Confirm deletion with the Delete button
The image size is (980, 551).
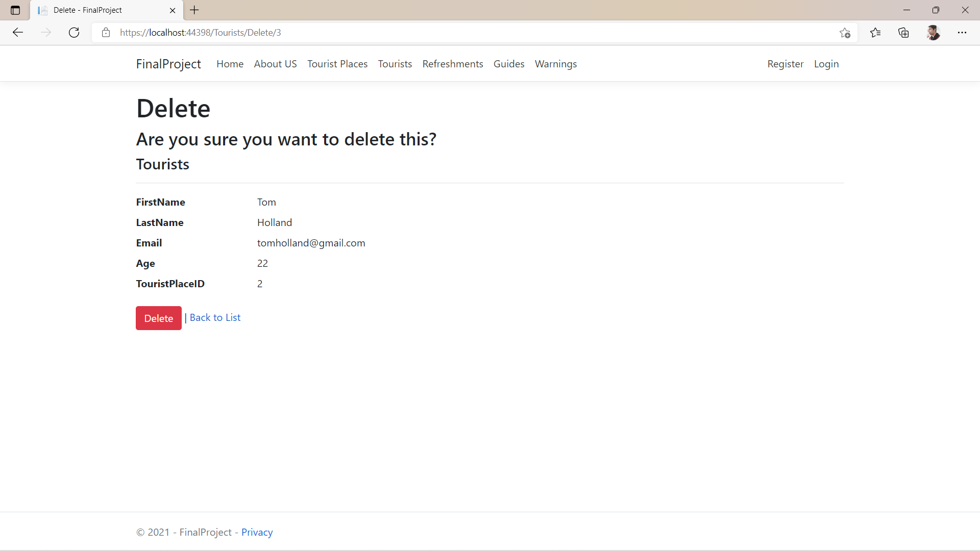(x=158, y=318)
